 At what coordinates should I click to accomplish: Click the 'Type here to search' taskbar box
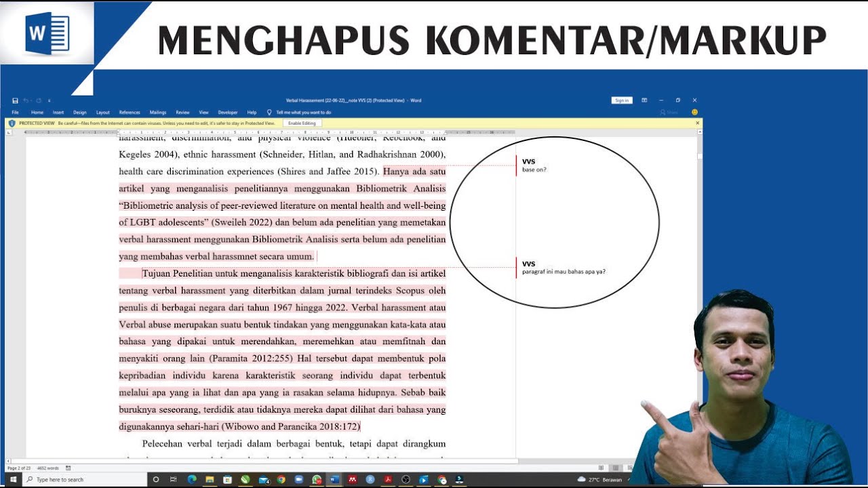pos(85,479)
